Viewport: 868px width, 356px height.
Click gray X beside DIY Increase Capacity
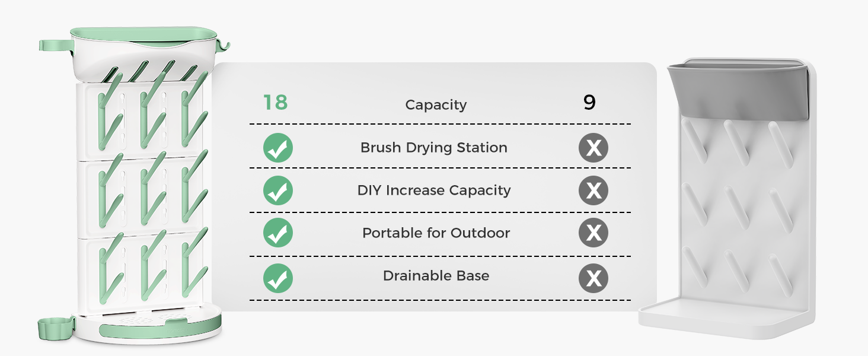point(593,191)
